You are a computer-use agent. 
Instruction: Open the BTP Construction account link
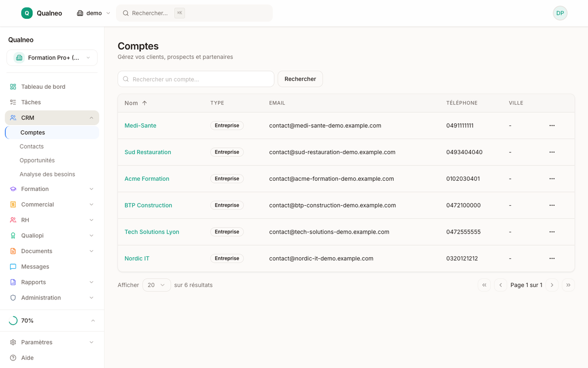(x=148, y=205)
